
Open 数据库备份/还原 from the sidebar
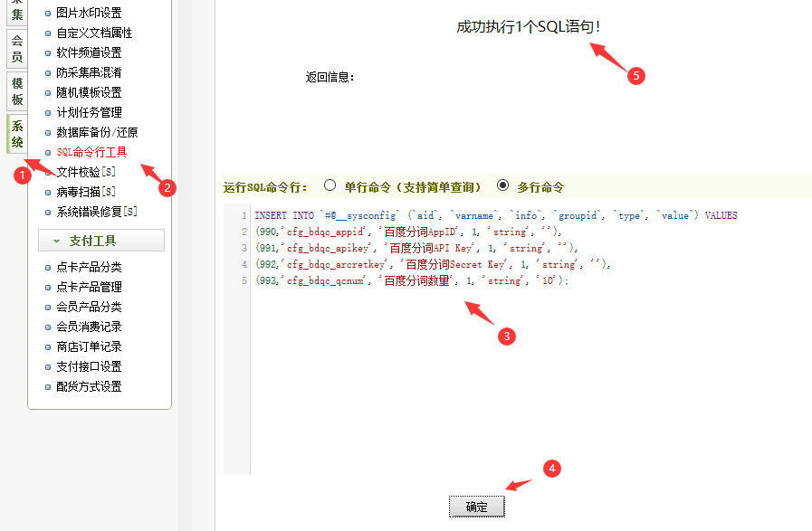pos(97,132)
